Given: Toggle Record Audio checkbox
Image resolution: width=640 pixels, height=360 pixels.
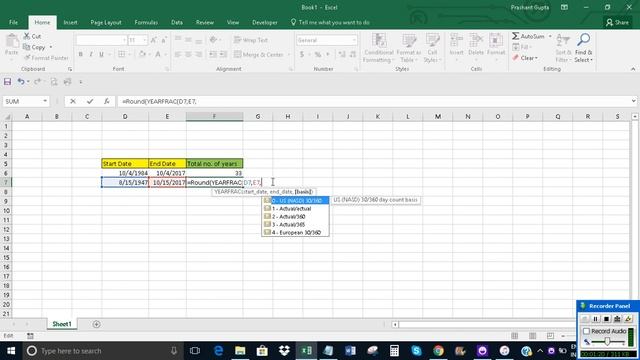Looking at the screenshot, I should coord(587,331).
